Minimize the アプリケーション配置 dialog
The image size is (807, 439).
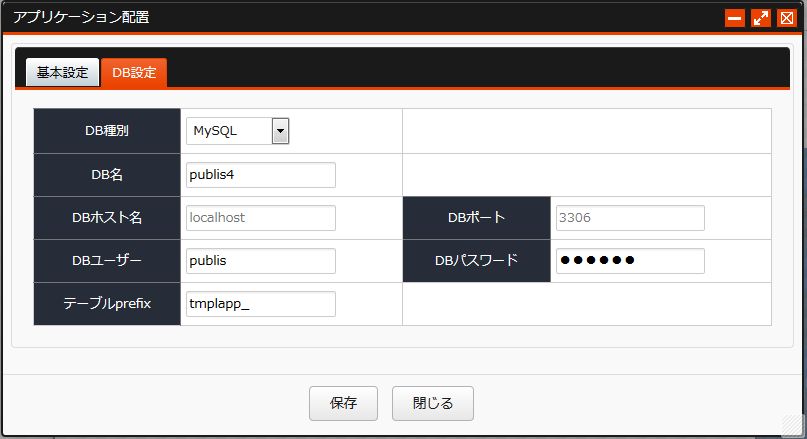tap(734, 18)
